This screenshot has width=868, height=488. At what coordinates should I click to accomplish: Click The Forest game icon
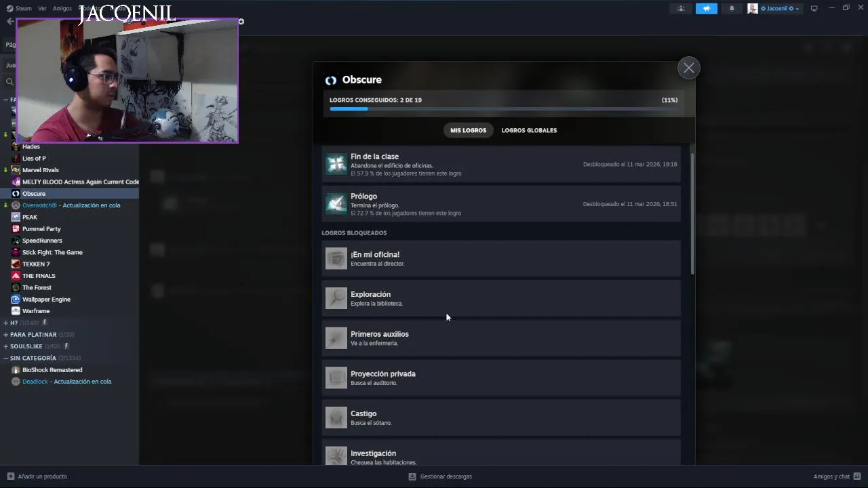click(x=16, y=287)
